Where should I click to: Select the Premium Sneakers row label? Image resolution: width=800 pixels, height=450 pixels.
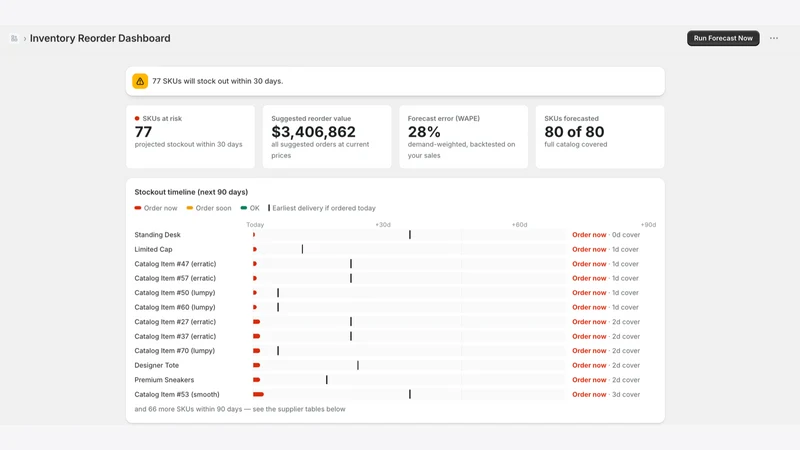pyautogui.click(x=164, y=380)
